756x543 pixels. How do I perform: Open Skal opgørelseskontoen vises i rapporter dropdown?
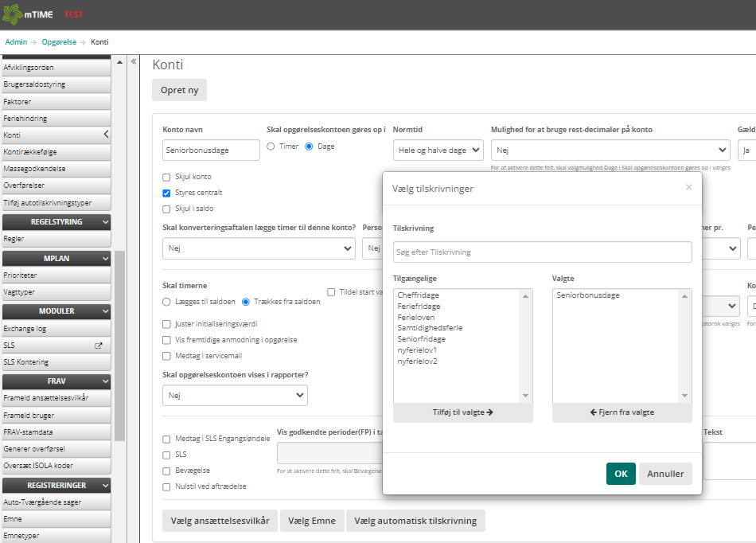[235, 395]
